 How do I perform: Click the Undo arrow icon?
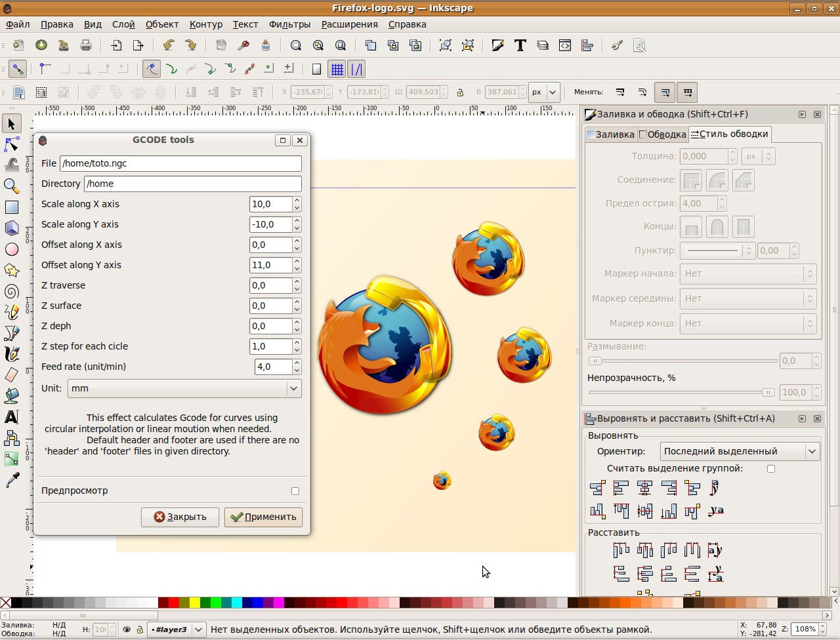(x=169, y=45)
